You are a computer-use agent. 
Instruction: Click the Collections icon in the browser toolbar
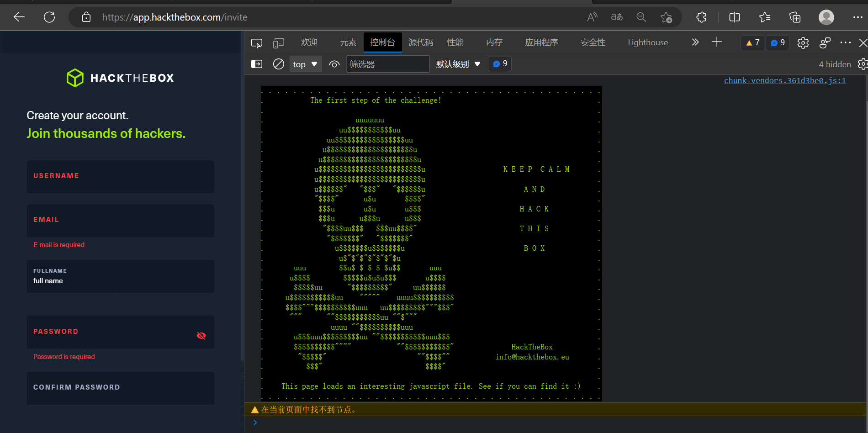[795, 17]
